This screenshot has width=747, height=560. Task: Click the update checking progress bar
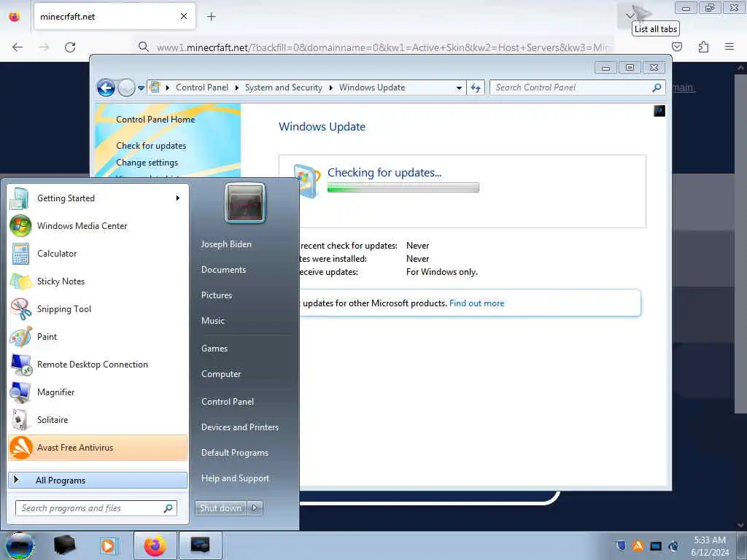[403, 187]
